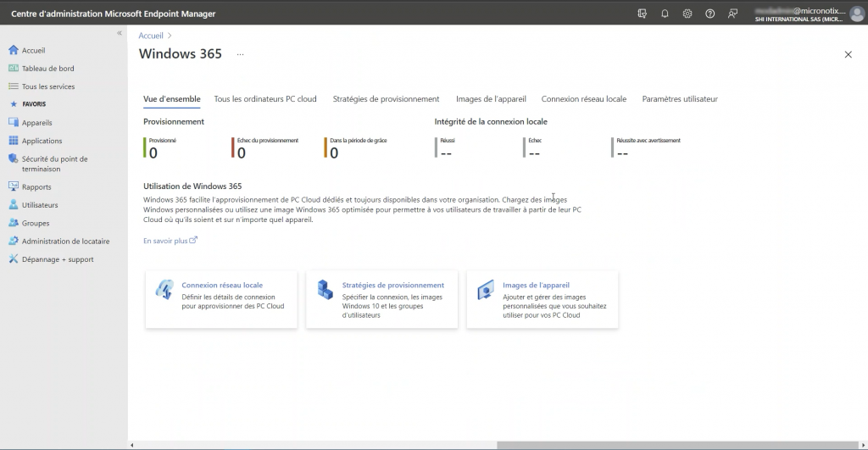Switch to the Connexion réseau locale tab

tap(584, 99)
